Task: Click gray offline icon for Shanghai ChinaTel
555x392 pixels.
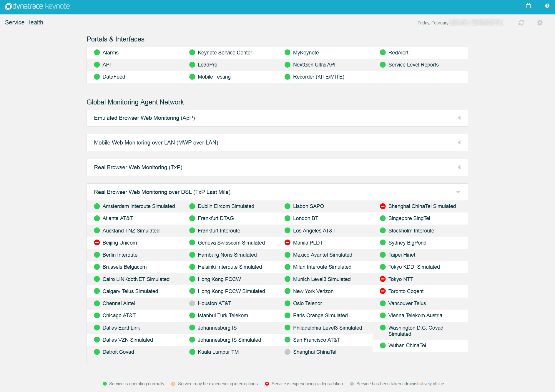Action: tap(288, 352)
